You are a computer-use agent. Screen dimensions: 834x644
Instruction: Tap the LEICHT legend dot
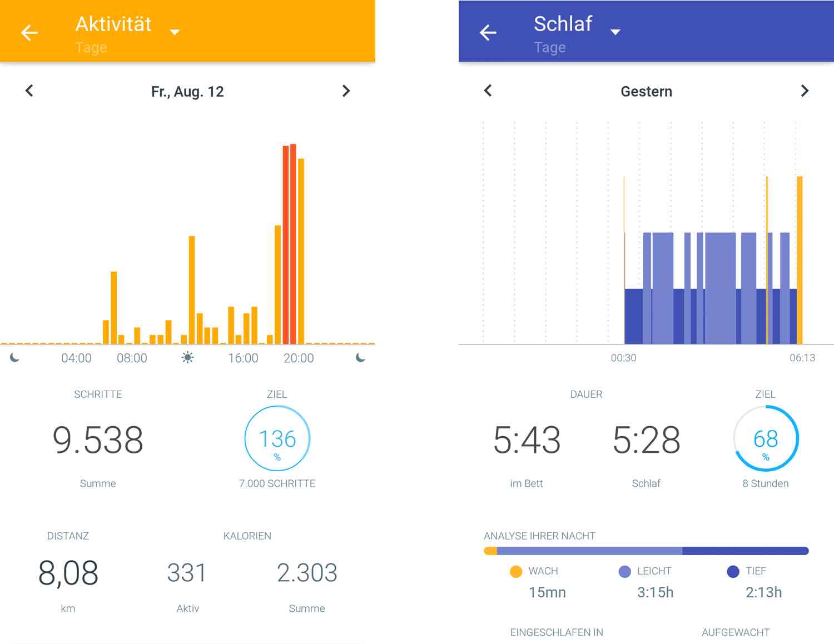click(625, 571)
